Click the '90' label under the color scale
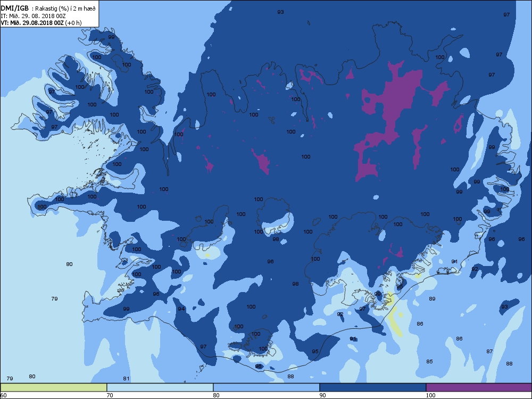The width and height of the screenshot is (532, 399). 323,395
